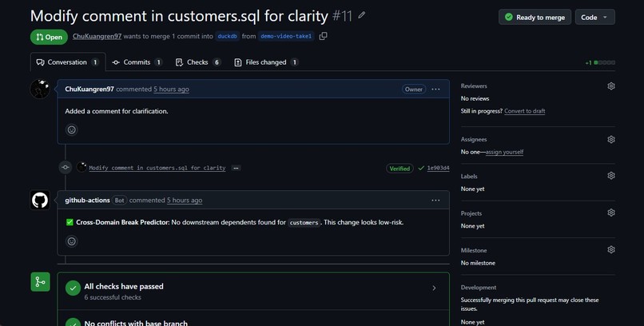Image resolution: width=644 pixels, height=326 pixels.
Task: Expand the commit message ellipsis button
Action: point(236,168)
